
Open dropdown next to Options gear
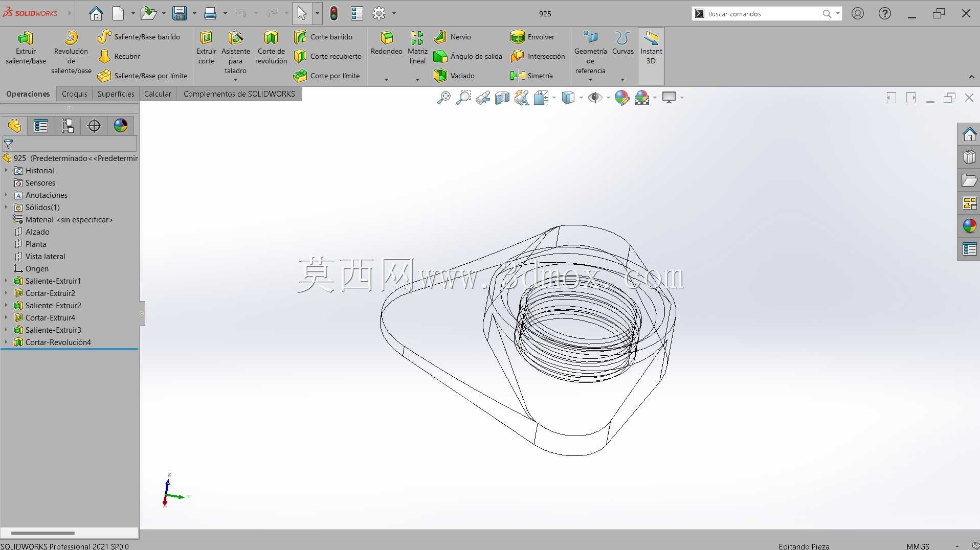(x=394, y=14)
